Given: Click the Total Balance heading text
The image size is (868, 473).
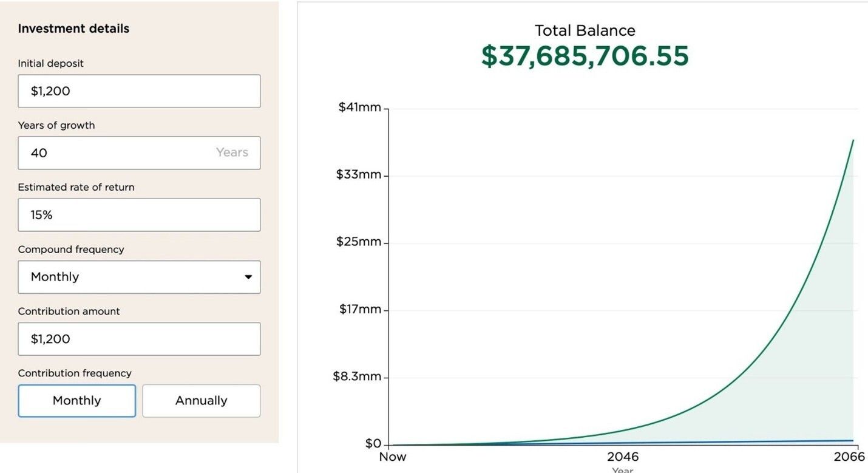Looking at the screenshot, I should pyautogui.click(x=585, y=30).
